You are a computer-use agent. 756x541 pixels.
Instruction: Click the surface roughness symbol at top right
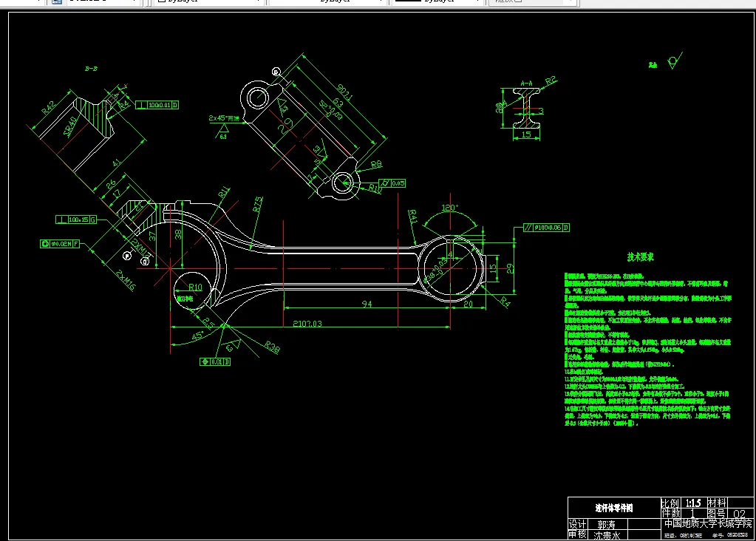click(x=673, y=61)
